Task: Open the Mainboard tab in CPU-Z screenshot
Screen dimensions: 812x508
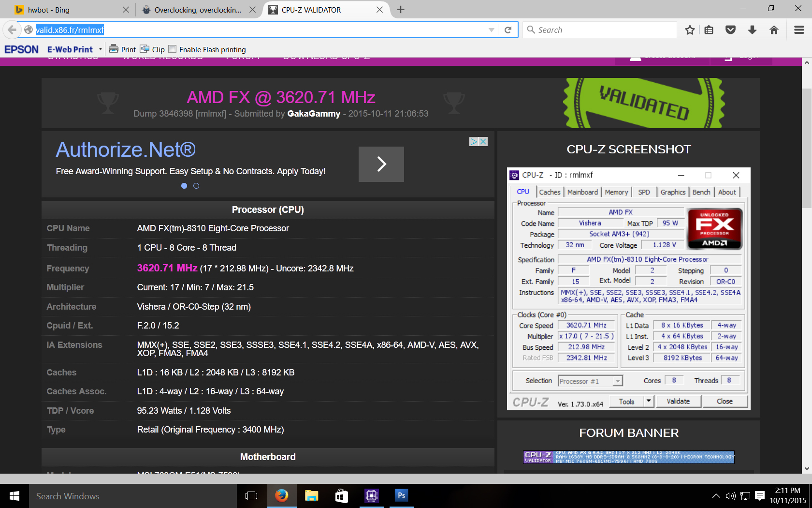Action: point(582,192)
